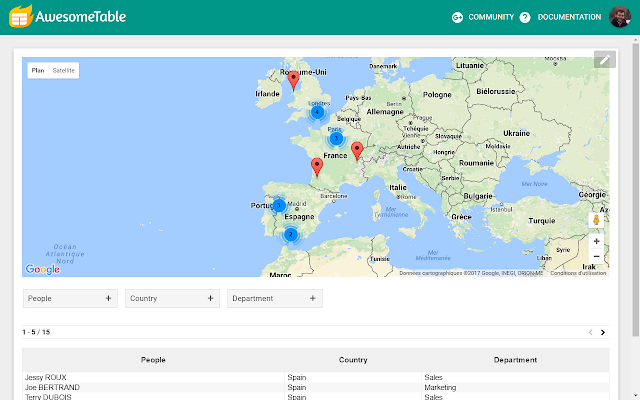Zoom out the map with minus button

click(x=596, y=256)
